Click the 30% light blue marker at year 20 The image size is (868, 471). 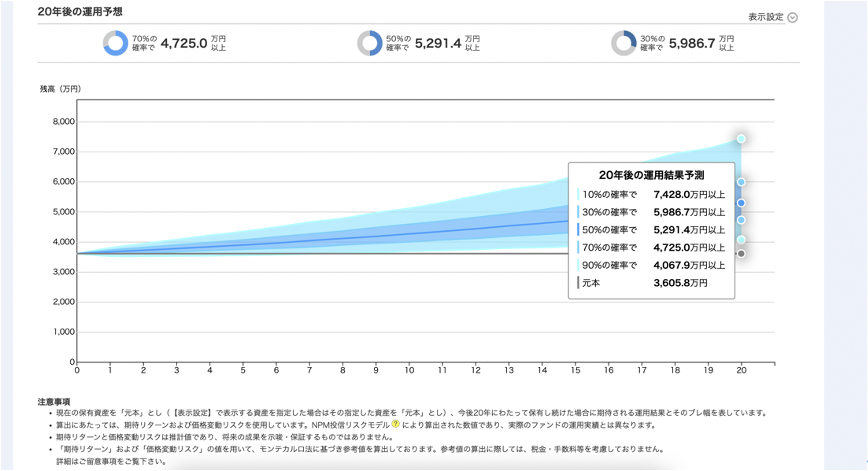point(741,182)
